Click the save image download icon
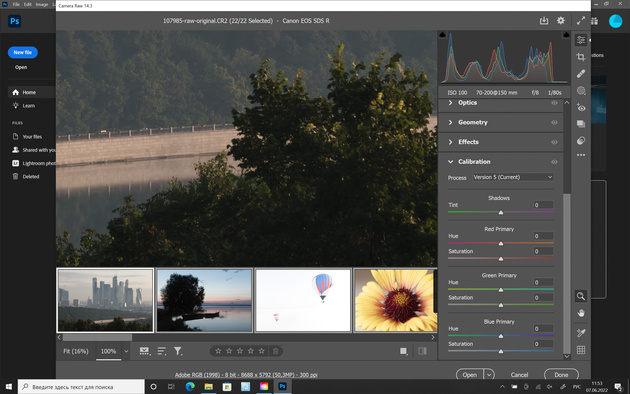Screen dimensions: 630x394 (544, 20)
